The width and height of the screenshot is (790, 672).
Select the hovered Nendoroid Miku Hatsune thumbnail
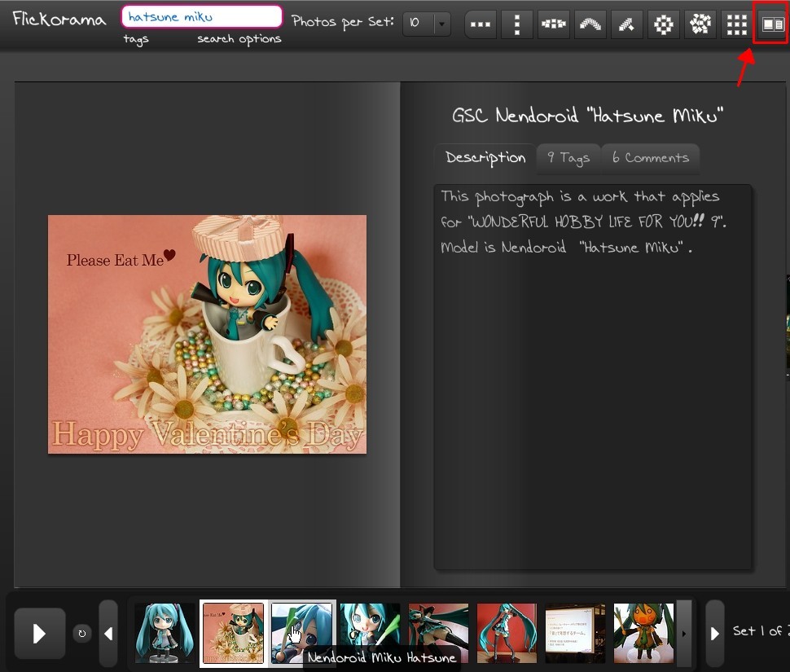[x=301, y=633]
